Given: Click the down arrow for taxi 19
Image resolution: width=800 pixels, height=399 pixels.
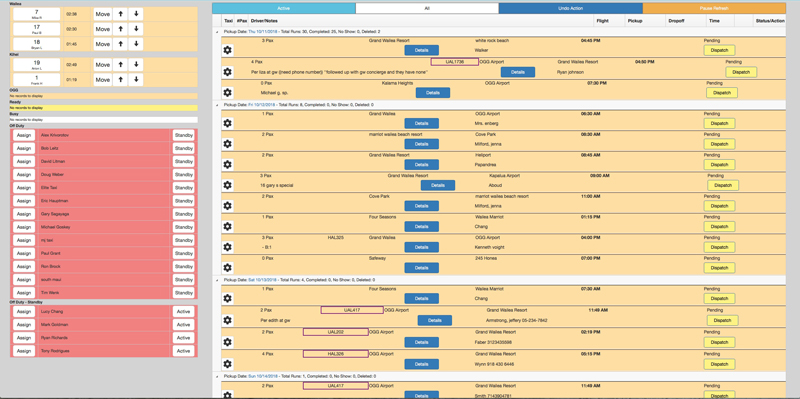Looking at the screenshot, I should point(136,65).
